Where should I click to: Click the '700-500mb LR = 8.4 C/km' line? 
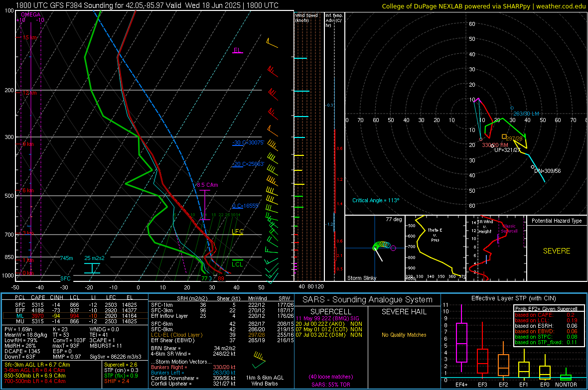click(35, 381)
